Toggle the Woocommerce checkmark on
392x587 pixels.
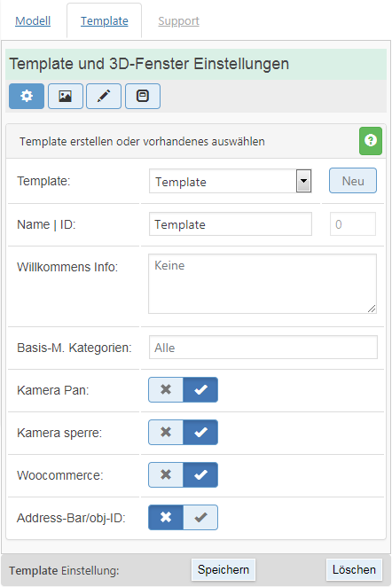(200, 474)
